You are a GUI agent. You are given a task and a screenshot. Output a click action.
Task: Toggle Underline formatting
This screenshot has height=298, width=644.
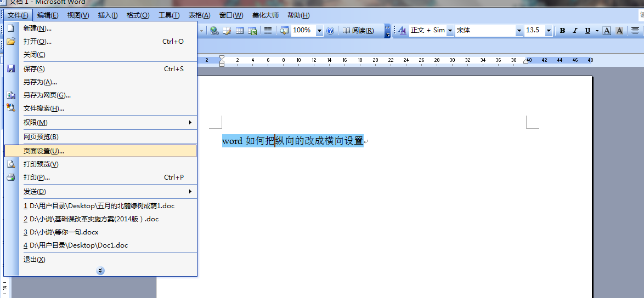(x=587, y=30)
